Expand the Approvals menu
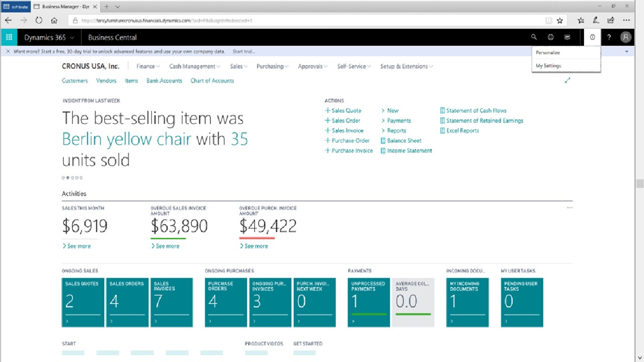The image size is (644, 362). (x=312, y=66)
